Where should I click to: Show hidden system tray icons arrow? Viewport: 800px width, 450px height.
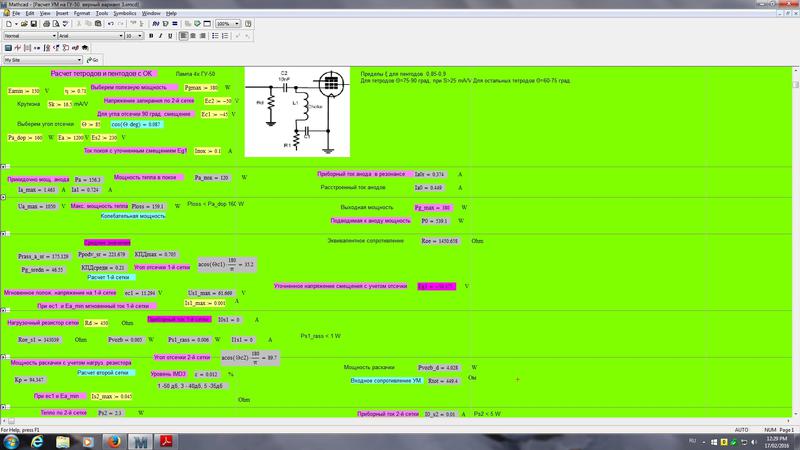[704, 442]
